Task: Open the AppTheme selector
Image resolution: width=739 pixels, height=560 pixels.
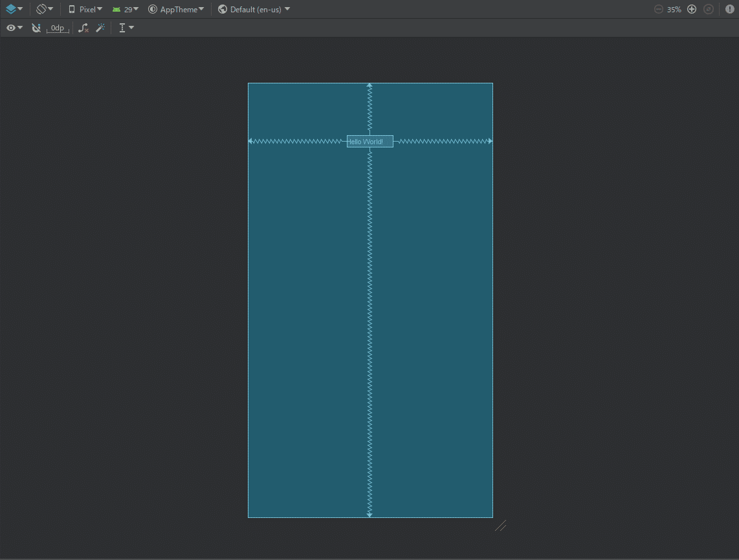Action: point(176,10)
